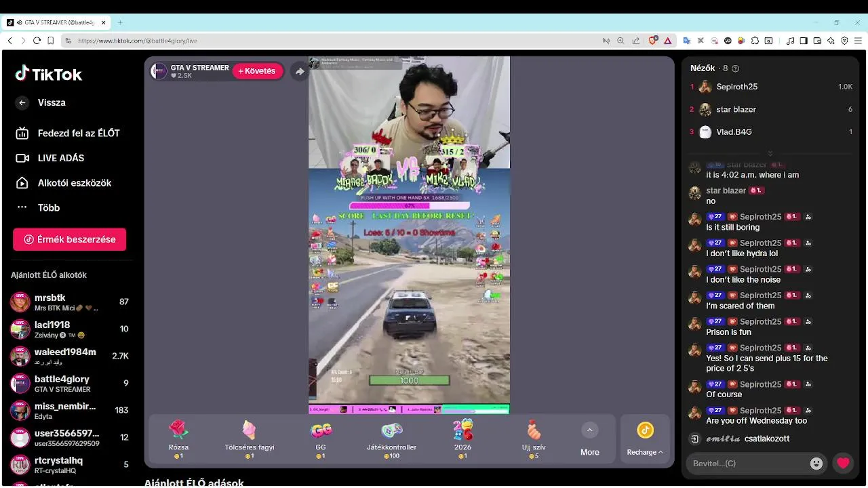Select top viewer Sepiroth25
This screenshot has width=868, height=488.
771,87
